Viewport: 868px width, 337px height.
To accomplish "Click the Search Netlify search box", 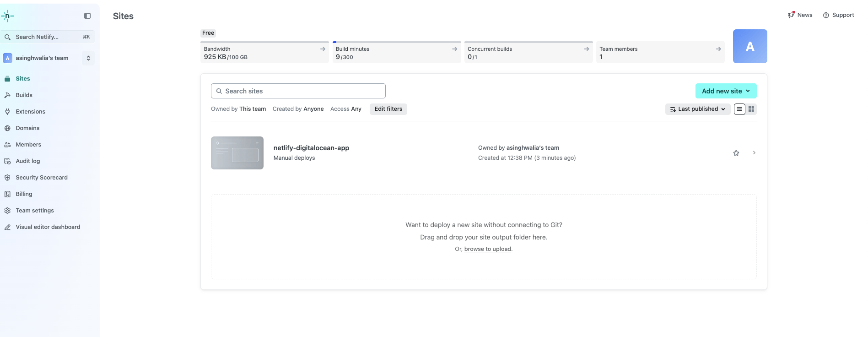I will point(47,37).
